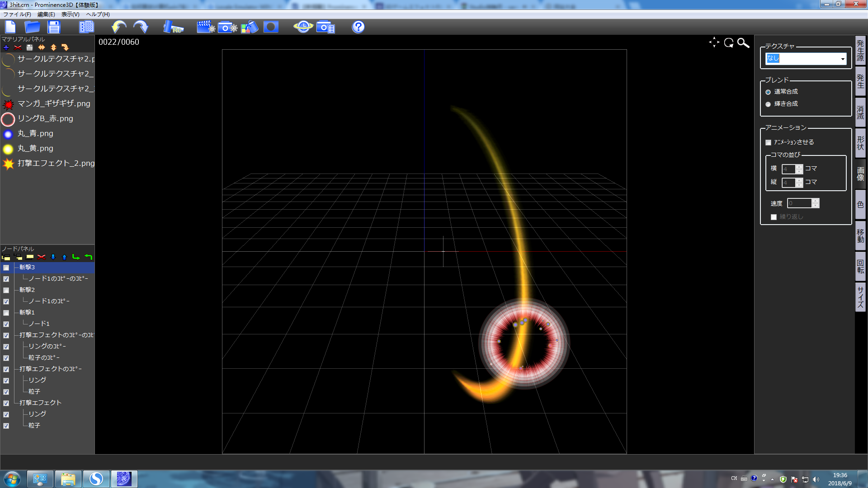Click the clapperboard settings icon
This screenshot has width=868, height=488.
[206, 27]
